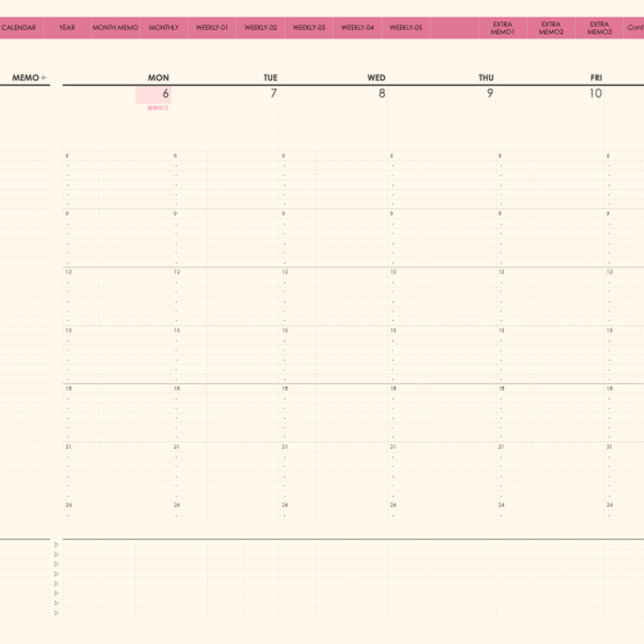644x644 pixels.
Task: Go to the WEEKLY-04 tab
Action: tap(357, 27)
